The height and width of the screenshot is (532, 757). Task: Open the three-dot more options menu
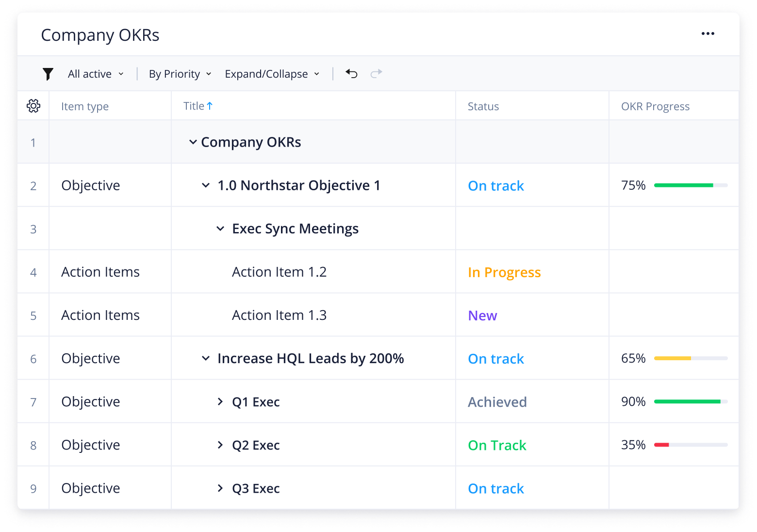pos(708,33)
